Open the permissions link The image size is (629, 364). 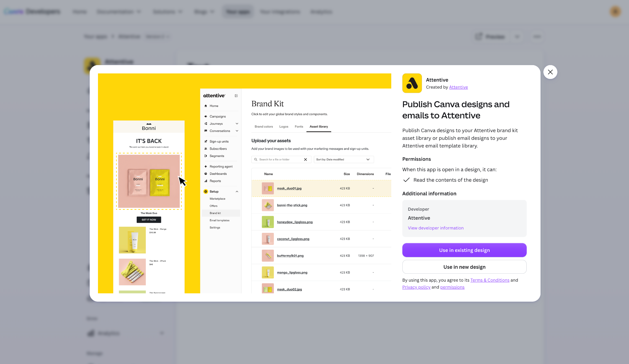click(x=452, y=287)
